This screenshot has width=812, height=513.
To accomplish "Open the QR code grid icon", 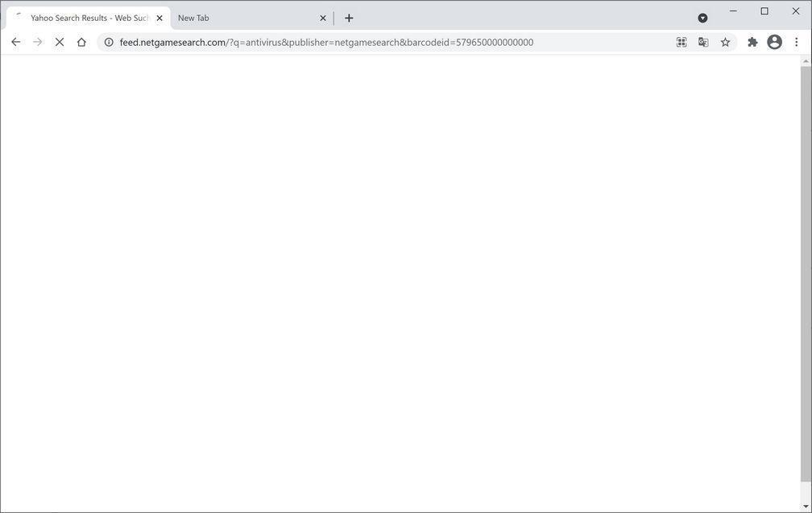I will [x=681, y=43].
